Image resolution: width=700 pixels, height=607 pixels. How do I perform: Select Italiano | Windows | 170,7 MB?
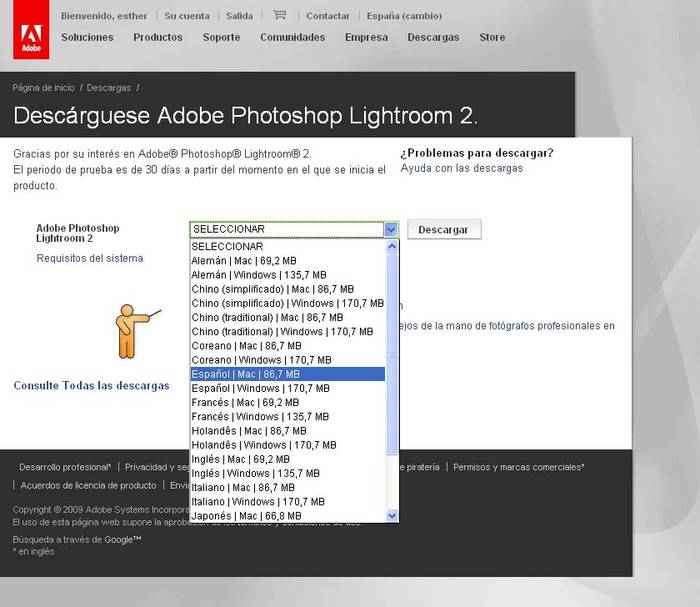pos(288,502)
